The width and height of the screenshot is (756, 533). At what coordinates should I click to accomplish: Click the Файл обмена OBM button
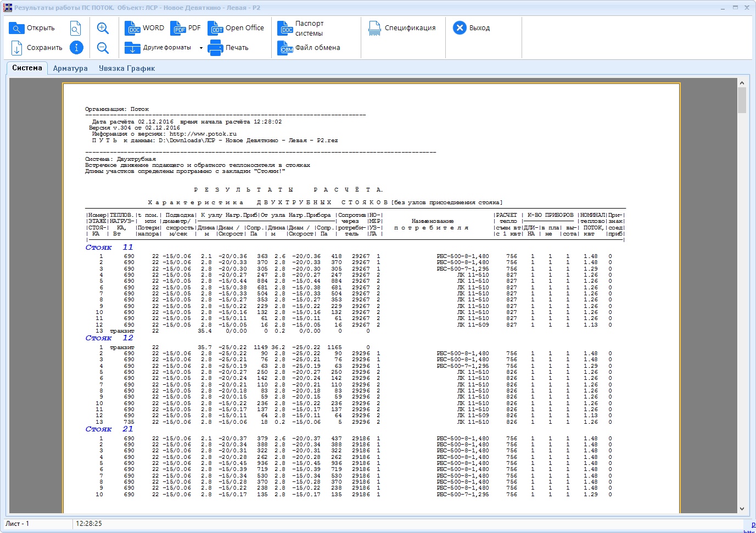coord(309,48)
